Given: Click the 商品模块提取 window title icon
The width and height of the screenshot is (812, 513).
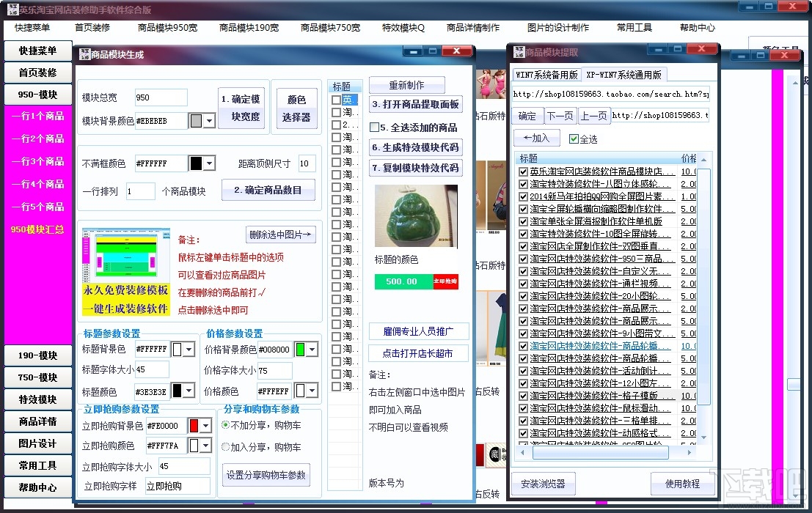Looking at the screenshot, I should 519,52.
